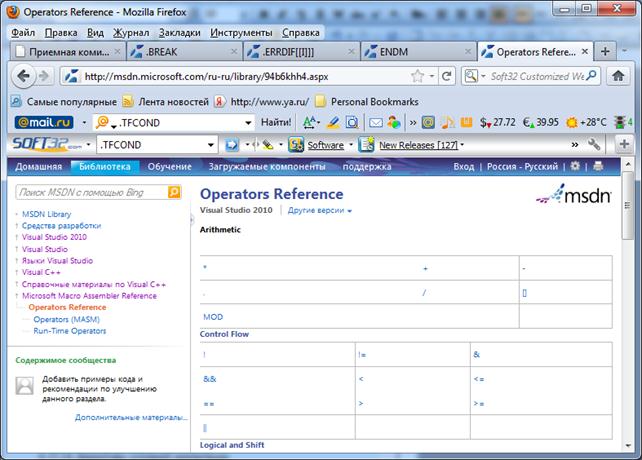Open the Soft32 search field dropdown

(210, 145)
